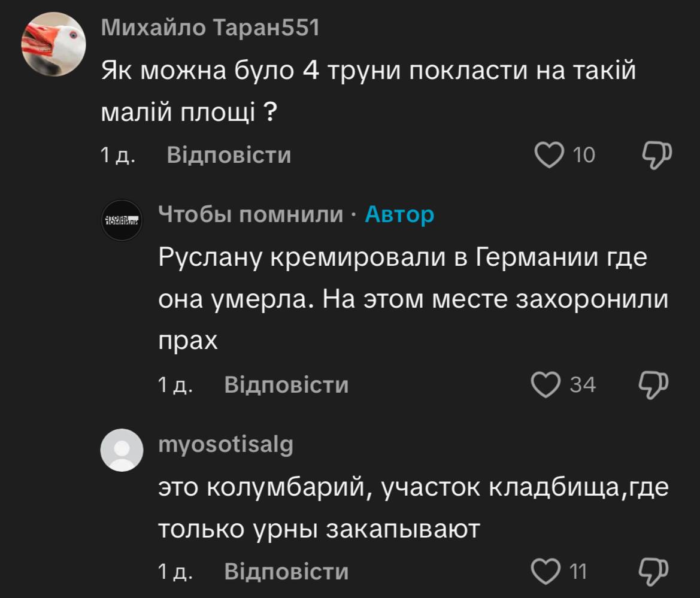Like myosotisalg's колумбарий comment
The width and height of the screenshot is (700, 598).
pyautogui.click(x=545, y=570)
